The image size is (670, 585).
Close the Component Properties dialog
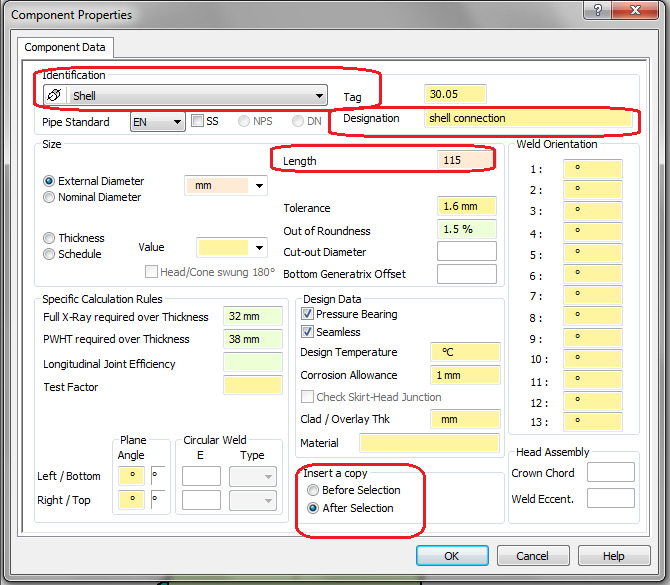[635, 10]
